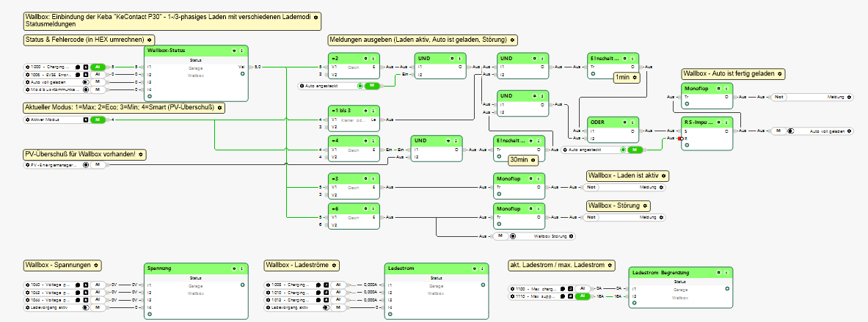Add input with plus at Wallbox-Status bottom left
This screenshot has width=868, height=322.
tap(150, 96)
